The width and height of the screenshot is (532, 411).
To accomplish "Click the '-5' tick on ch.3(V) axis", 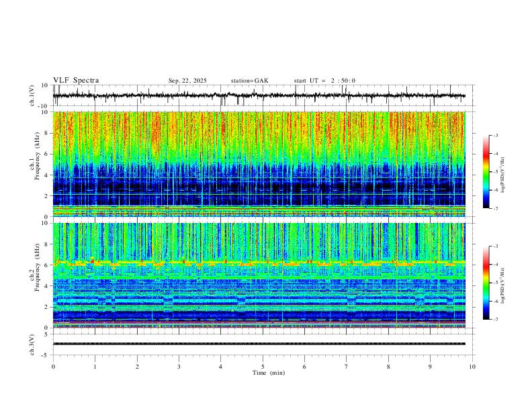I will point(46,355).
